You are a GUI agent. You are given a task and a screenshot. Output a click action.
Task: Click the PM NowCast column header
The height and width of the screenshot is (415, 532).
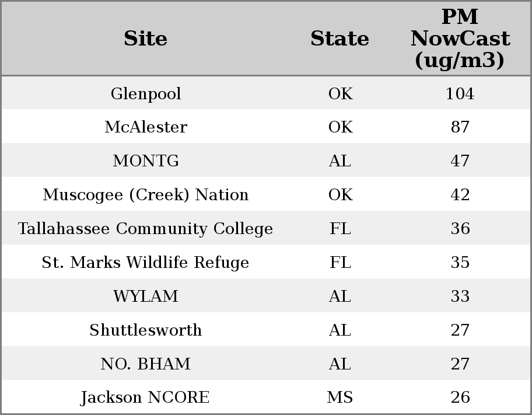tap(460, 39)
